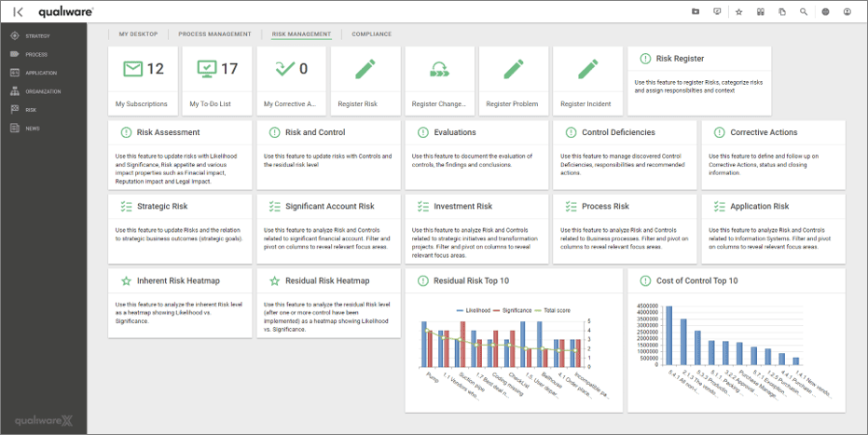The height and width of the screenshot is (435, 868).
Task: Click the binoculars icon in top toolbar
Action: (x=761, y=11)
